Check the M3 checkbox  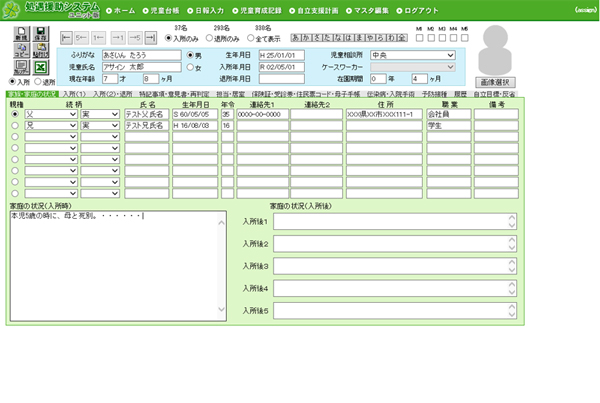click(442, 38)
